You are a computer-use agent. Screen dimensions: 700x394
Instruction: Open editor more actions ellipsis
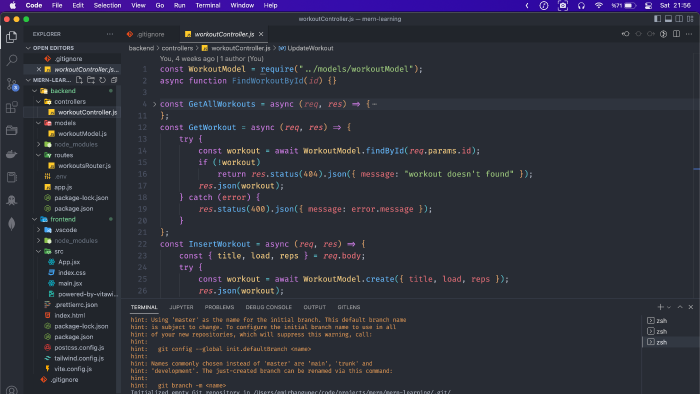point(689,34)
